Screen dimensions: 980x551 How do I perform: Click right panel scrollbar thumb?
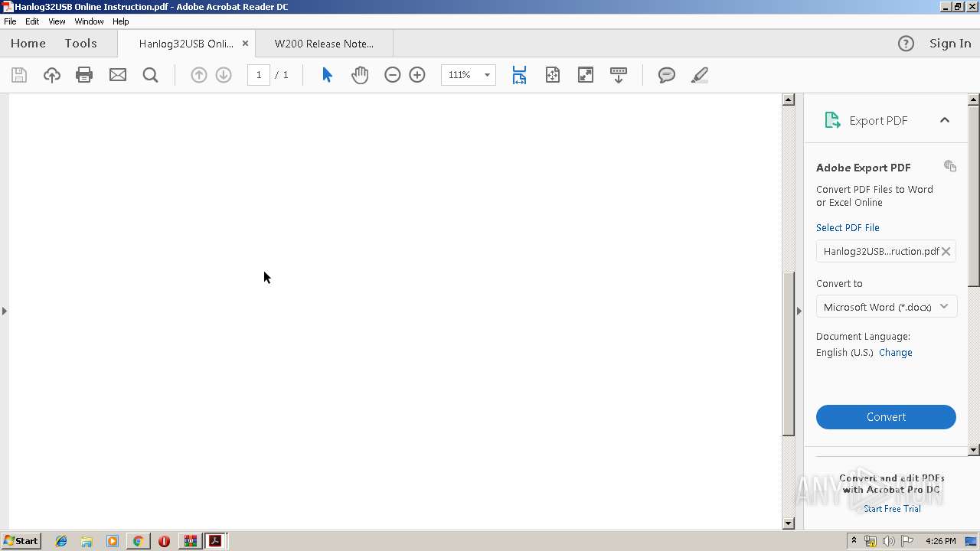pos(974,196)
